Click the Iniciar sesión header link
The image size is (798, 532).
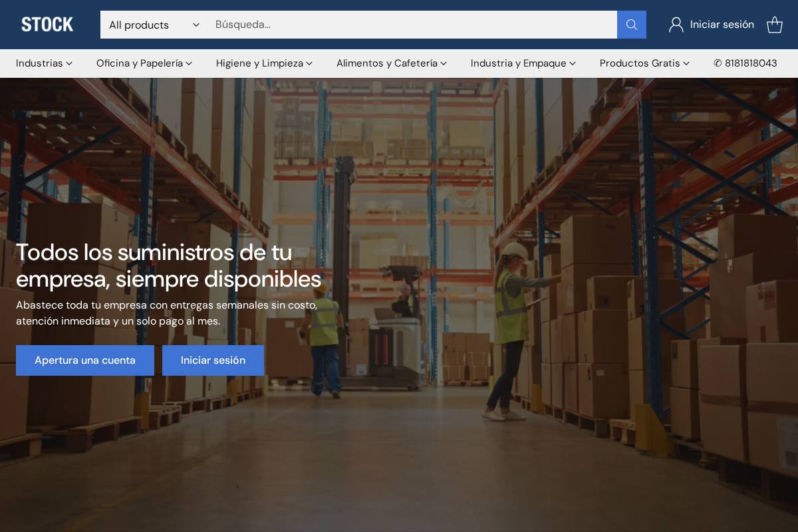[x=722, y=25]
